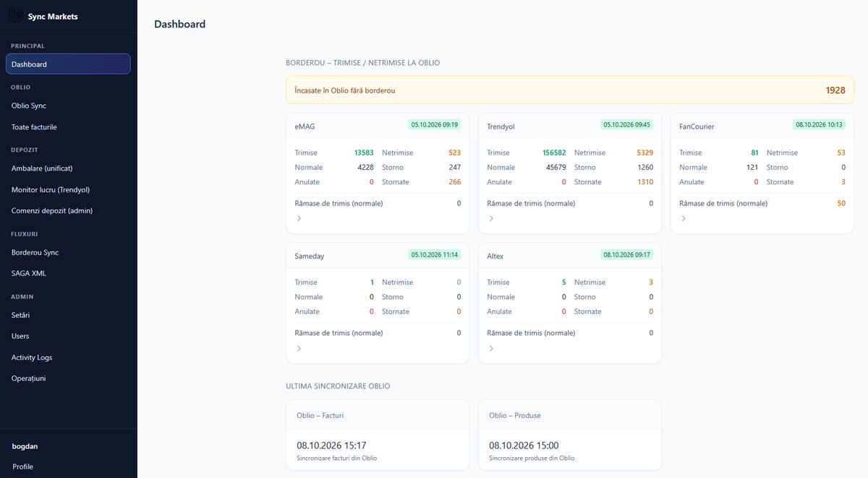Click sync time 08.10.2026 15:17
Image resolution: width=868 pixels, height=478 pixels.
pos(331,445)
